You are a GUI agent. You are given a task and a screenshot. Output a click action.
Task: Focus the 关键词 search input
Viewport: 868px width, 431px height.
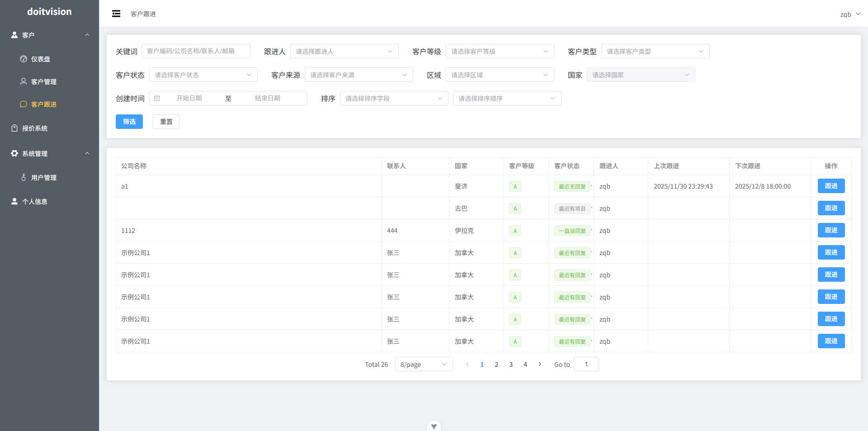[196, 51]
